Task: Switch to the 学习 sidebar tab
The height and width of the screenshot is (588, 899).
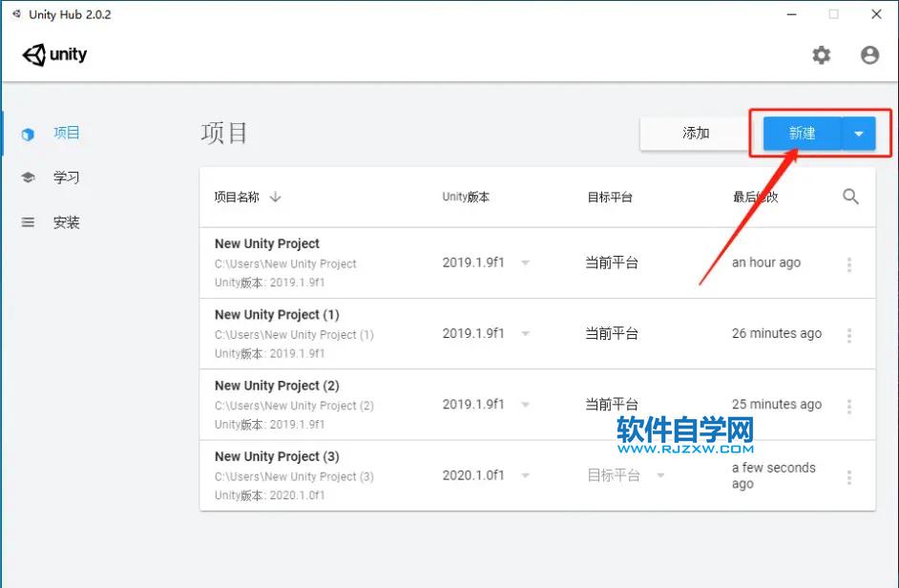Action: click(66, 178)
